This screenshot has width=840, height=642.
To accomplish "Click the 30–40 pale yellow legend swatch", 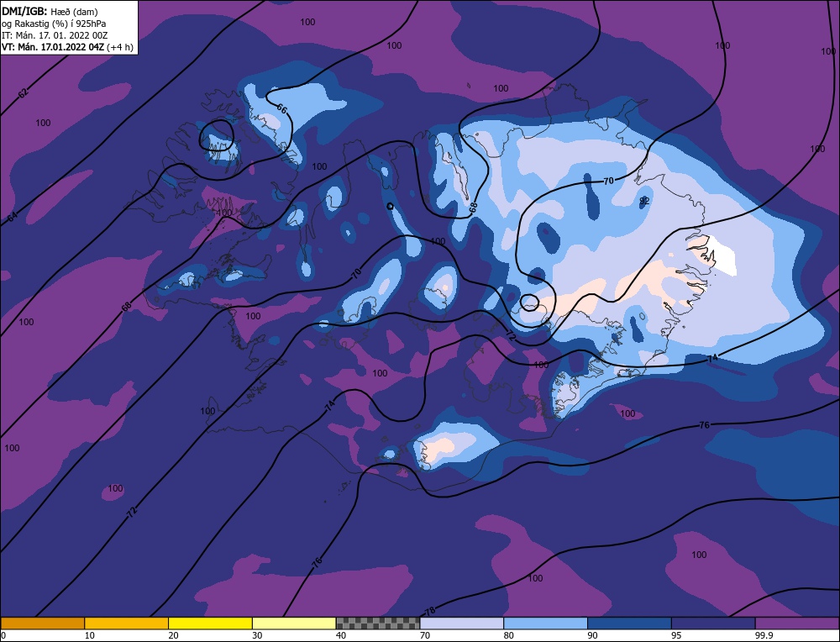I will pyautogui.click(x=294, y=623).
